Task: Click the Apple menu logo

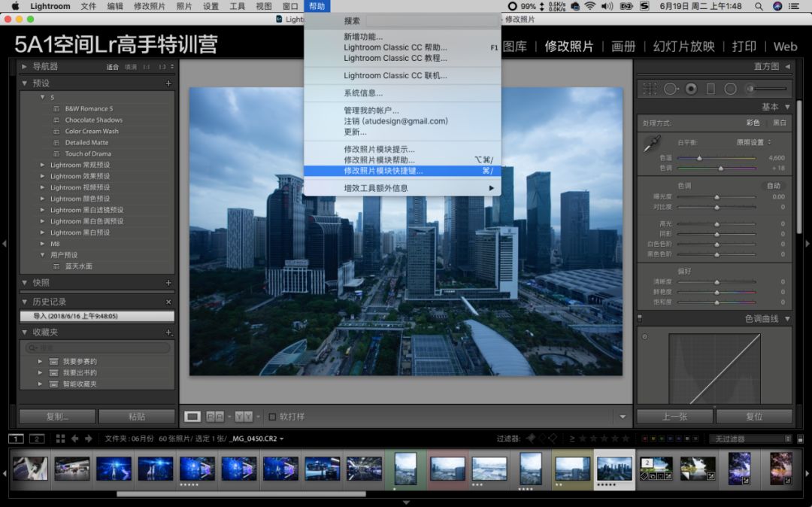Action: click(16, 6)
